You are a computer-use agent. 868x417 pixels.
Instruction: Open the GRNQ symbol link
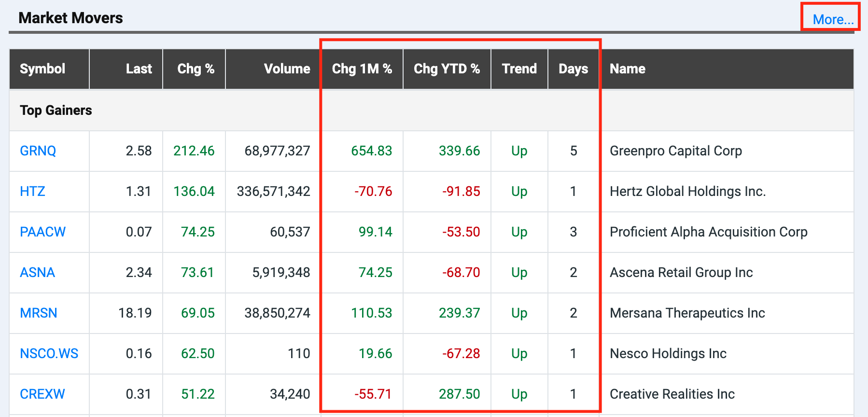(x=38, y=151)
